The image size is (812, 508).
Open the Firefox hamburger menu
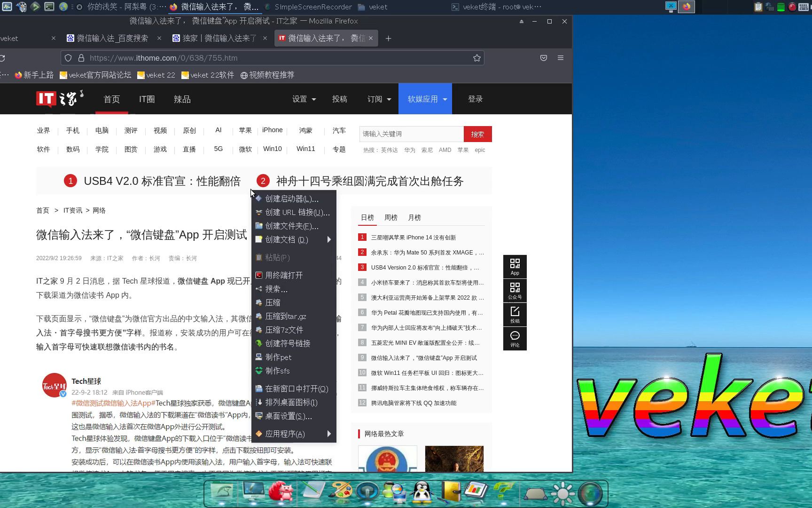point(560,58)
